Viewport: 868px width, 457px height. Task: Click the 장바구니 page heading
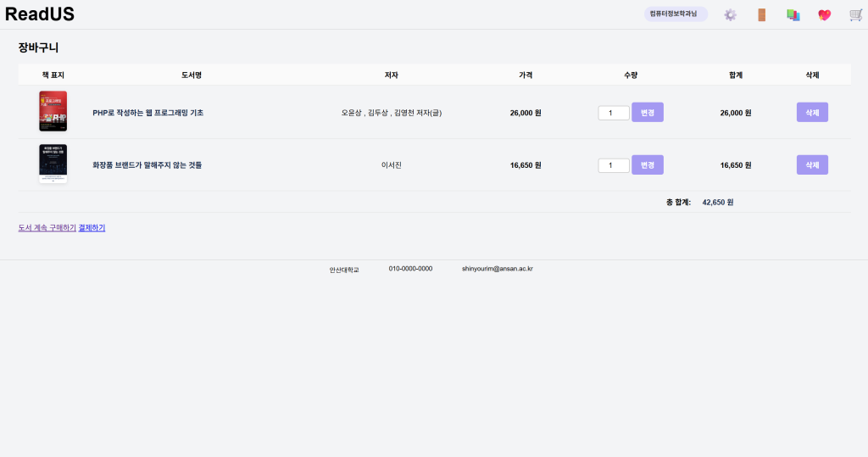pyautogui.click(x=38, y=47)
